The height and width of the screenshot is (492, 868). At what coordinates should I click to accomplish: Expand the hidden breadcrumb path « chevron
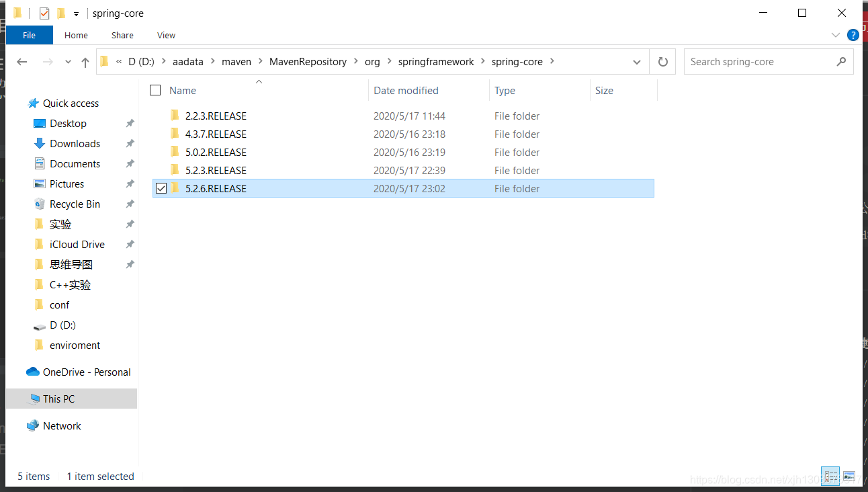pos(119,62)
